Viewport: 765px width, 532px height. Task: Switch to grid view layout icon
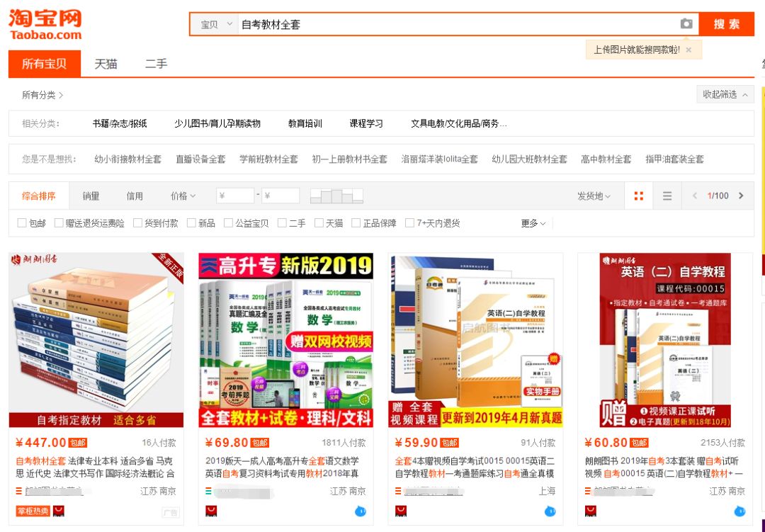click(639, 196)
